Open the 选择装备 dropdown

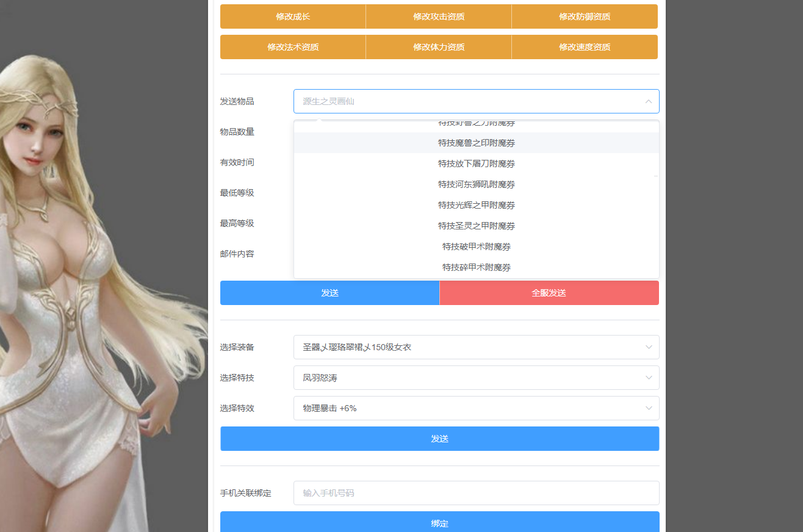[476, 347]
